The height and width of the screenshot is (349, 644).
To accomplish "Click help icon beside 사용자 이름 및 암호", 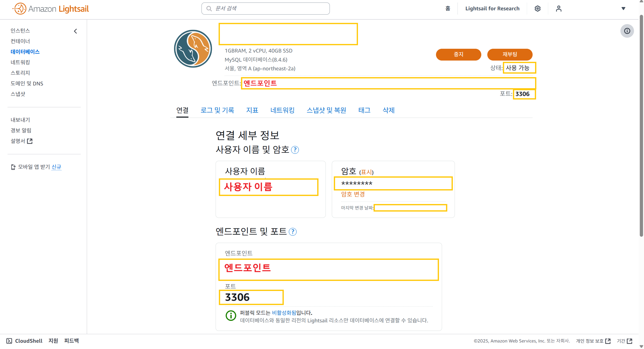I will [x=295, y=150].
